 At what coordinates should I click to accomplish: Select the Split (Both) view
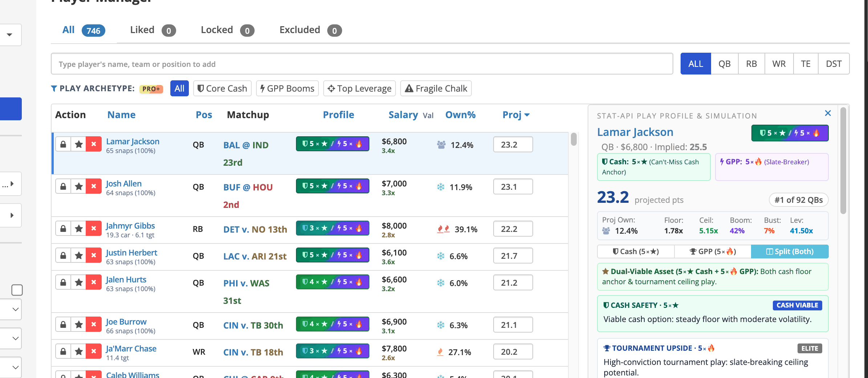click(790, 252)
